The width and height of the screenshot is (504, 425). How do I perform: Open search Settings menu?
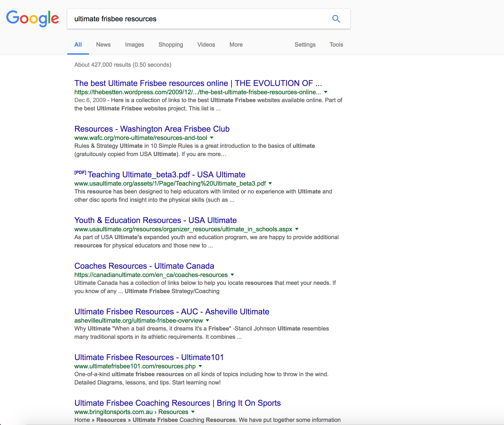[x=305, y=45]
